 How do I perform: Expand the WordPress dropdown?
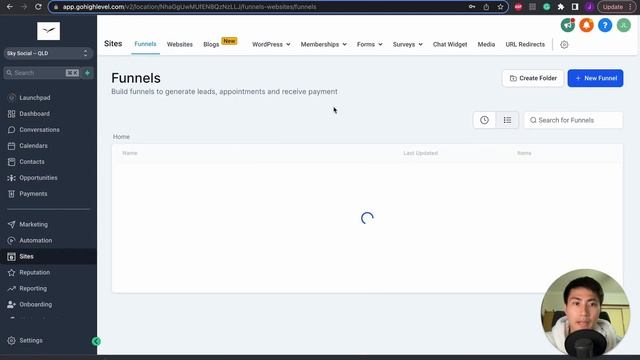pyautogui.click(x=271, y=44)
